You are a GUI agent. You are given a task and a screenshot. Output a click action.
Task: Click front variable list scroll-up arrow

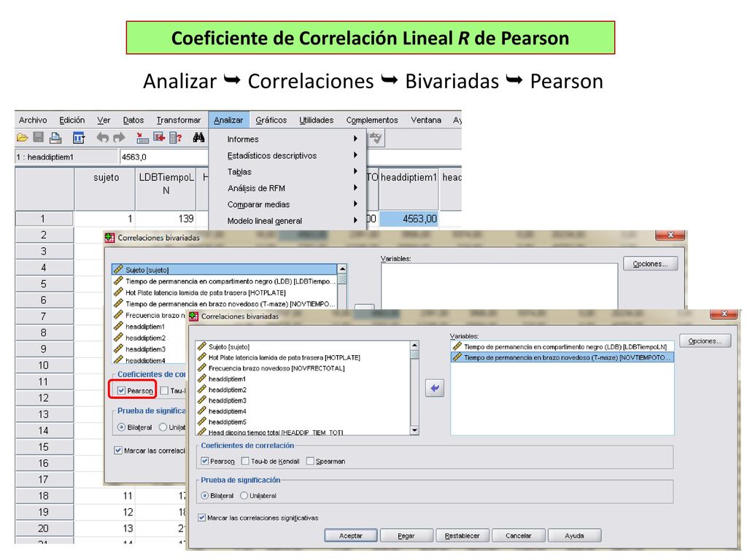[x=414, y=345]
